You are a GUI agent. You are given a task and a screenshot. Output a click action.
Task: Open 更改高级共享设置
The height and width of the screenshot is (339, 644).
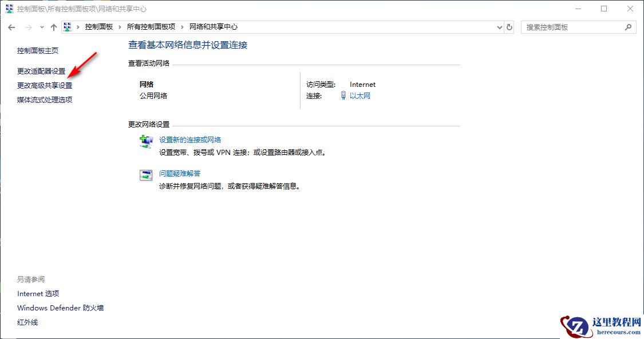pos(44,85)
